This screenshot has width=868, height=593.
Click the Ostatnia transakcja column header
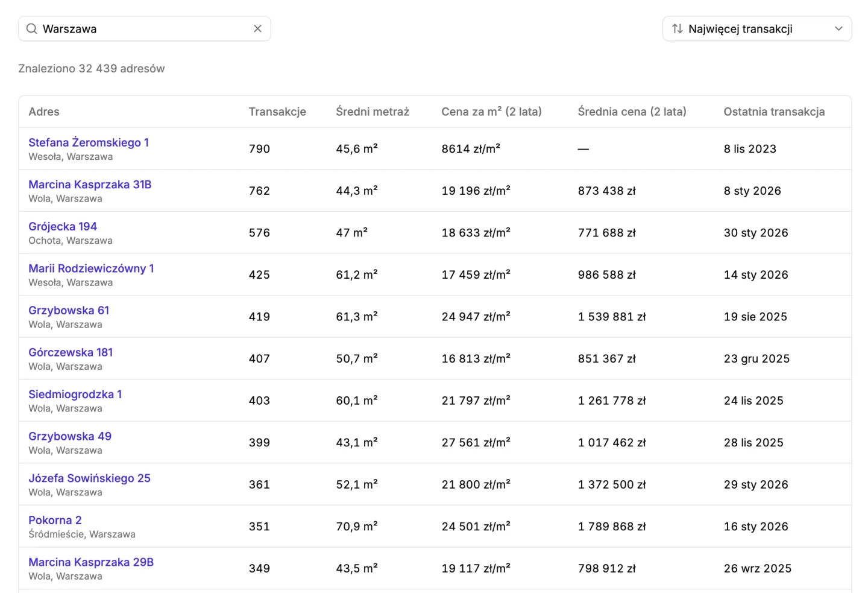coord(774,112)
